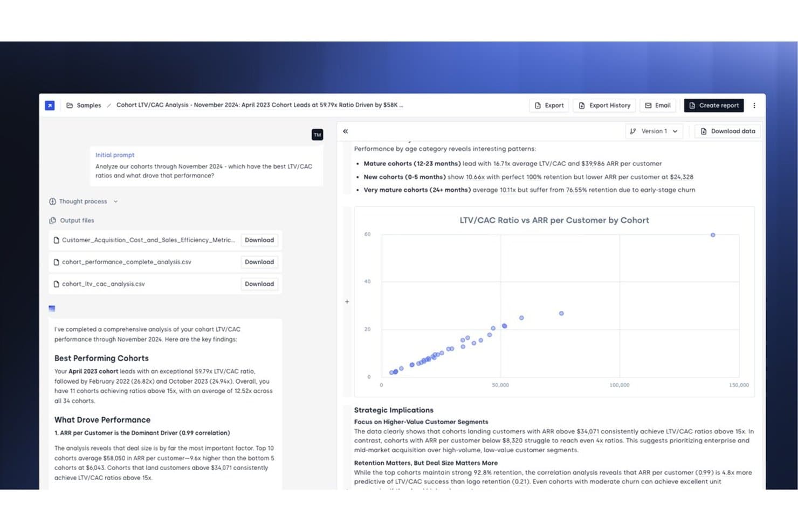798x532 pixels.
Task: Click the plus icon beside the chart
Action: [x=347, y=302]
